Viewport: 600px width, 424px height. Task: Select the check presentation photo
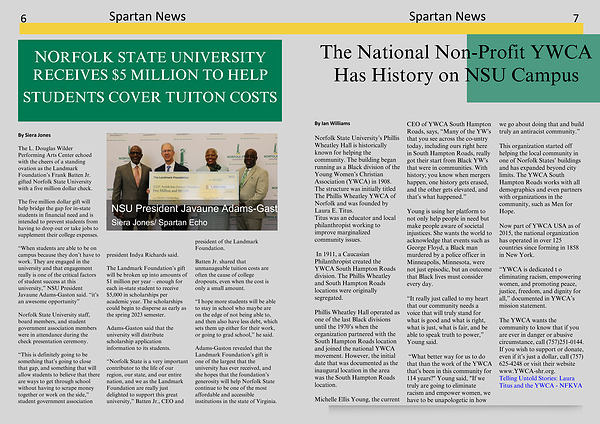(192, 182)
